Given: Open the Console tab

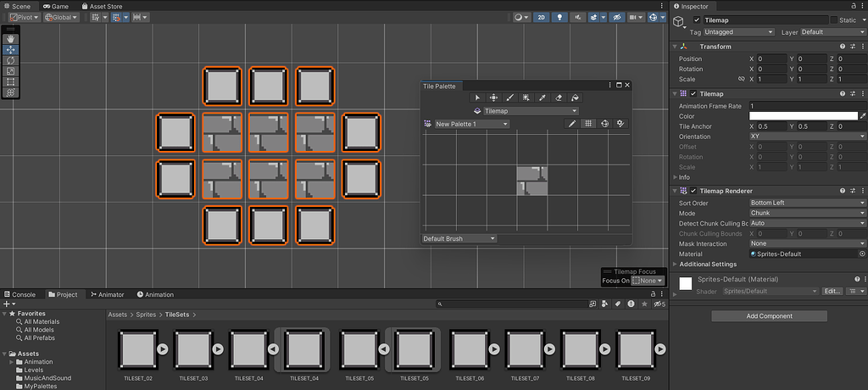Looking at the screenshot, I should tap(19, 295).
